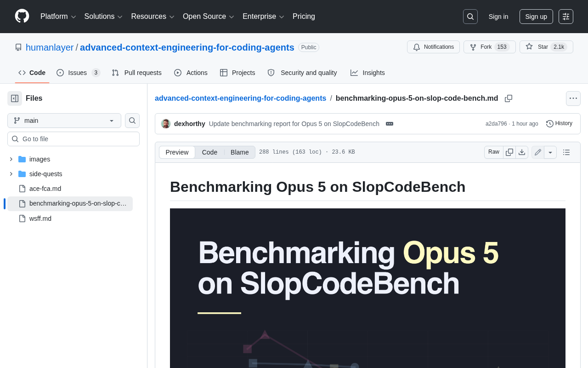Image resolution: width=588 pixels, height=368 pixels.
Task: Open the Issues tab
Action: (x=78, y=73)
